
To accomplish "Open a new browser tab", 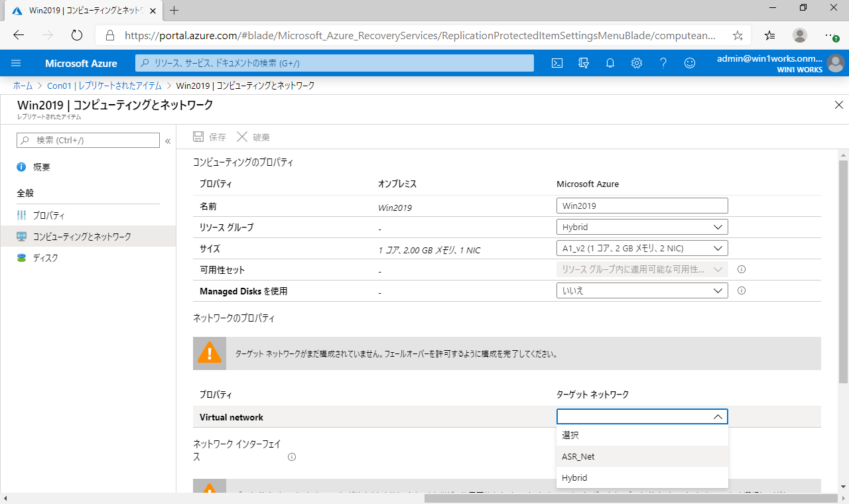I will click(174, 11).
